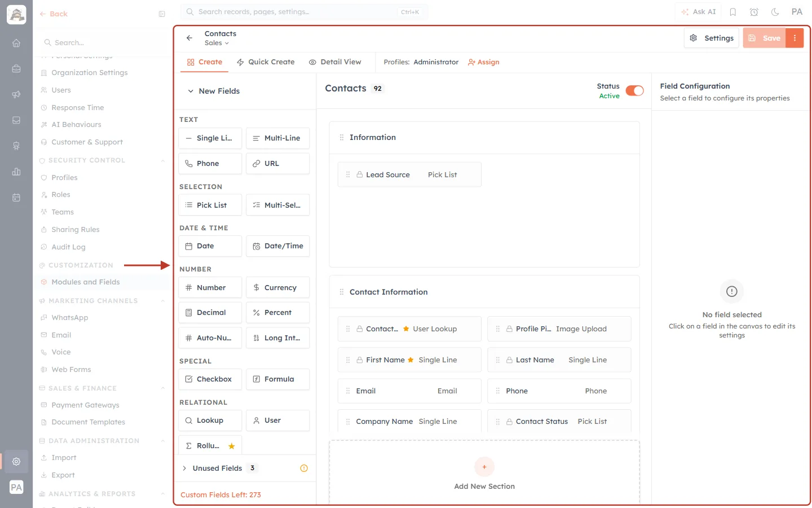The width and height of the screenshot is (812, 508).
Task: Click the Ask AI button
Action: tap(699, 12)
